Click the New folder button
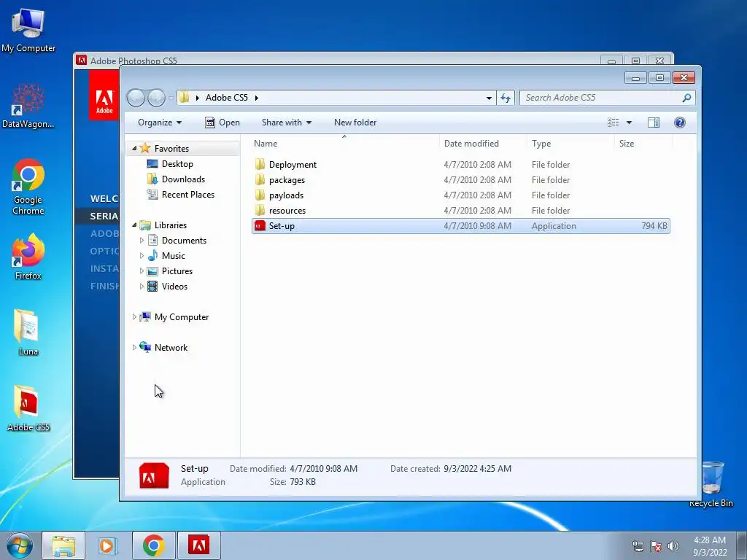 (355, 122)
